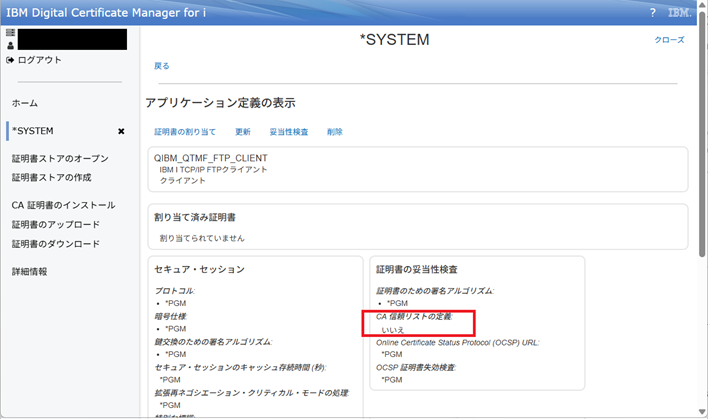The image size is (708, 419).
Task: Open 詳細情報 in the sidebar
Action: pos(29,271)
